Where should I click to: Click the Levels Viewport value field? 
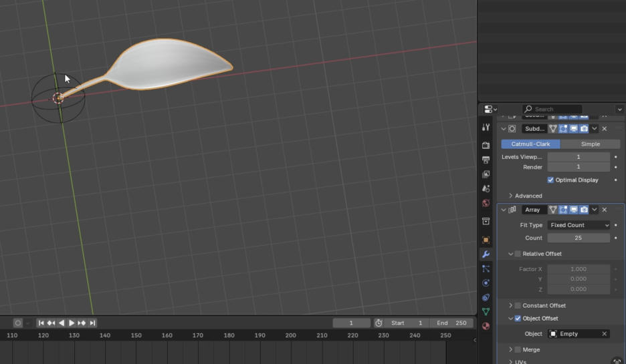point(579,157)
